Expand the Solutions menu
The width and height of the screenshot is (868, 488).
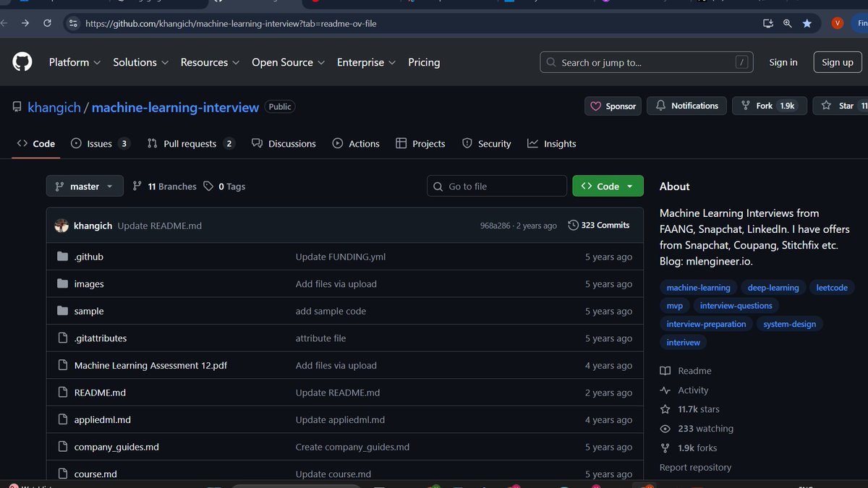click(x=140, y=62)
